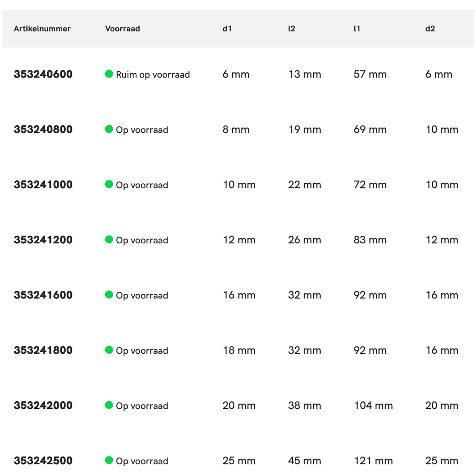This screenshot has width=476, height=476.
Task: Select the green status dot for 353241200
Action: 109,239
